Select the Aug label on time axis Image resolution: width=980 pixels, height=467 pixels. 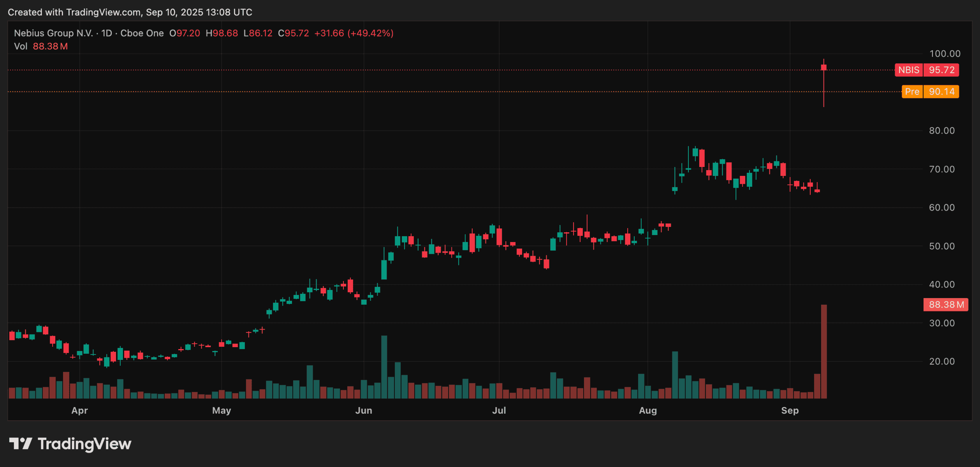coord(648,411)
